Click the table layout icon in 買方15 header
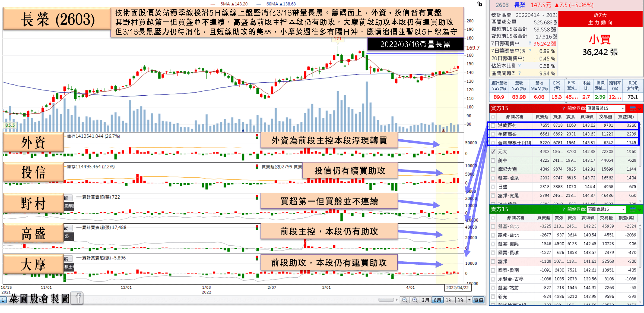This screenshot has height=313, width=644. (633, 108)
